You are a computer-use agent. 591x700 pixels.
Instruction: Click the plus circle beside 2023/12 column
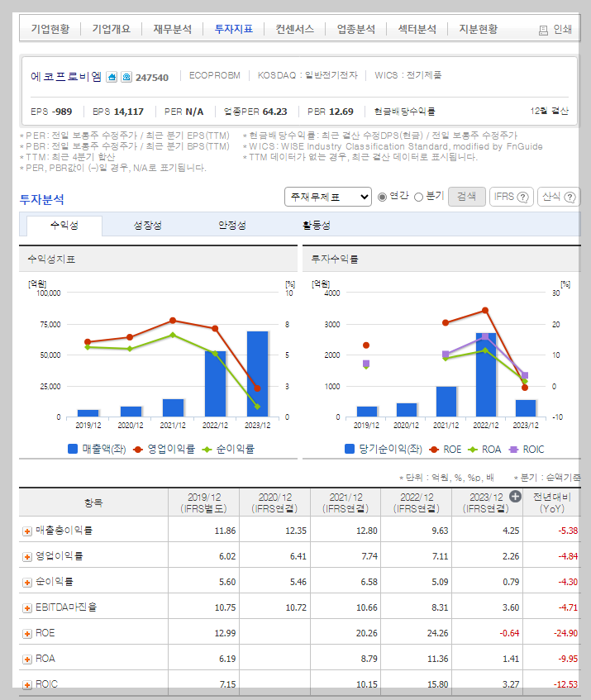pos(515,497)
